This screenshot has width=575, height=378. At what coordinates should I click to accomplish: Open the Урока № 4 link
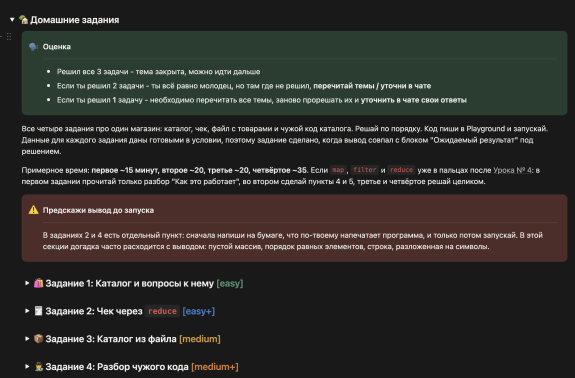tap(512, 170)
